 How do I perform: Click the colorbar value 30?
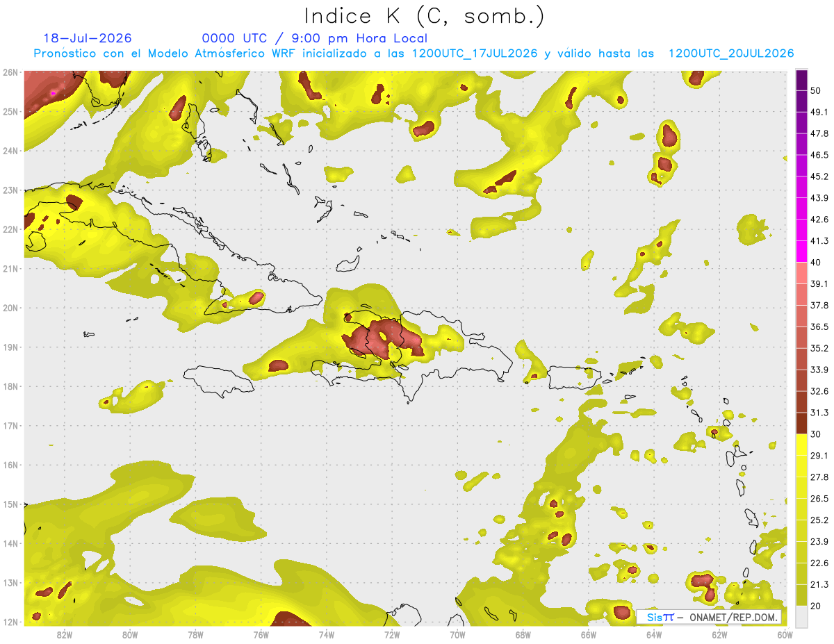pyautogui.click(x=816, y=434)
